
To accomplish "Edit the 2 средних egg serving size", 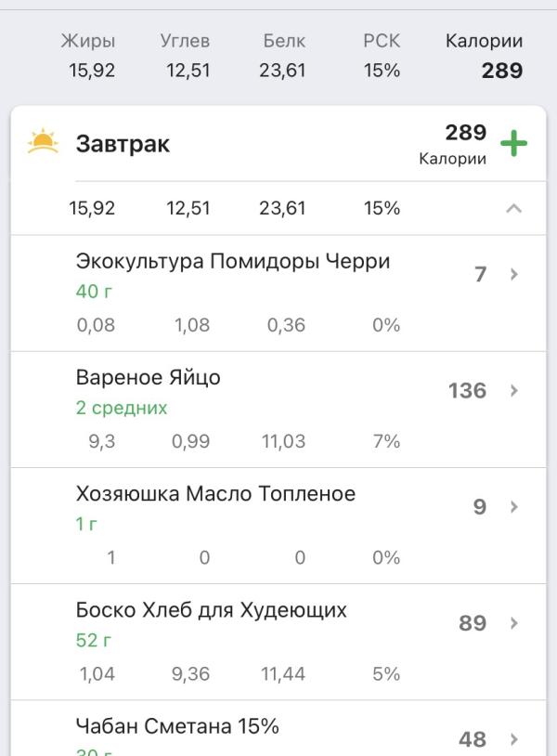I will point(121,409).
